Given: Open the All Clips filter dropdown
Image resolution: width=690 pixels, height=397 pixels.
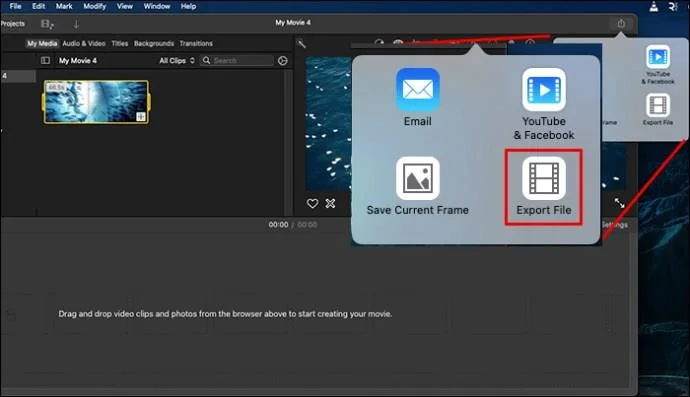Looking at the screenshot, I should click(177, 60).
